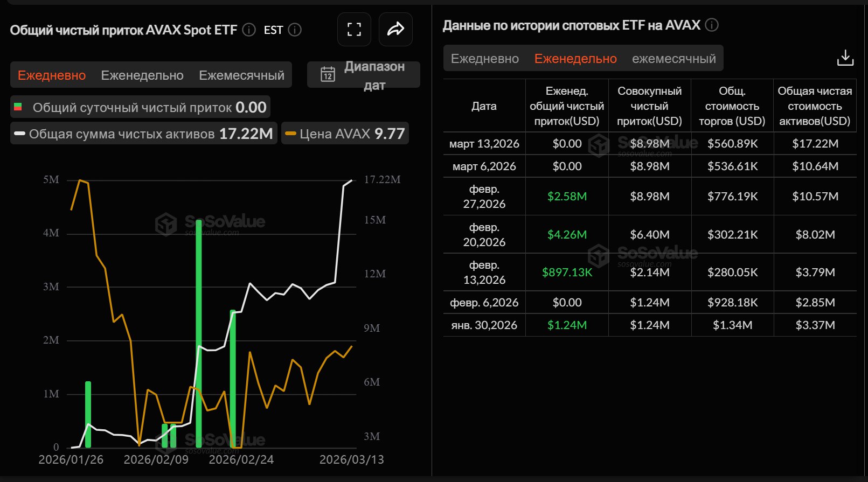This screenshot has height=482, width=868.
Task: Click the $2.58M weekly inflow value
Action: point(567,197)
